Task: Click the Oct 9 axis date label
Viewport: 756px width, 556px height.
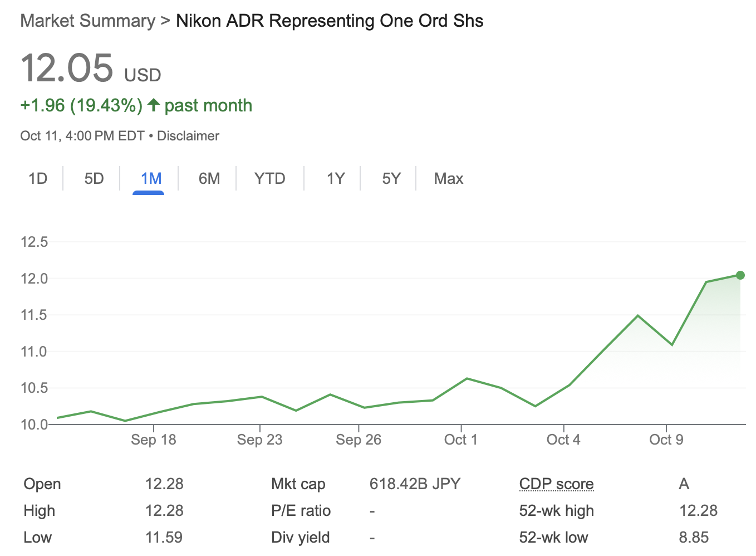Action: tap(666, 440)
